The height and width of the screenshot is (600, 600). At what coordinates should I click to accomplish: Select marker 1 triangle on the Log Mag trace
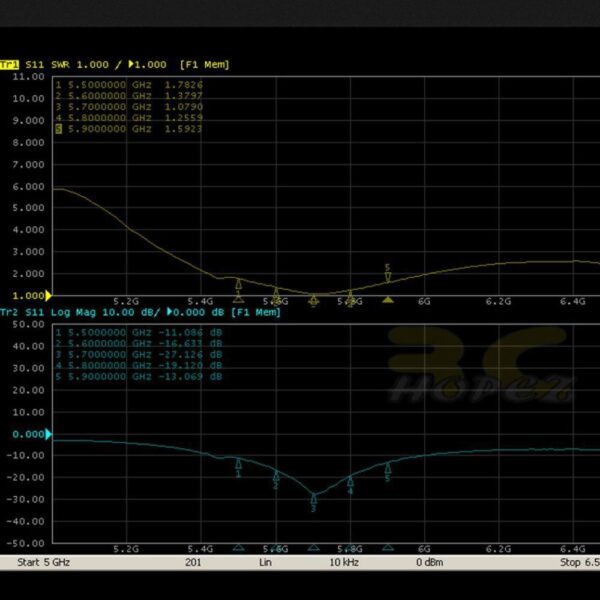[x=238, y=464]
